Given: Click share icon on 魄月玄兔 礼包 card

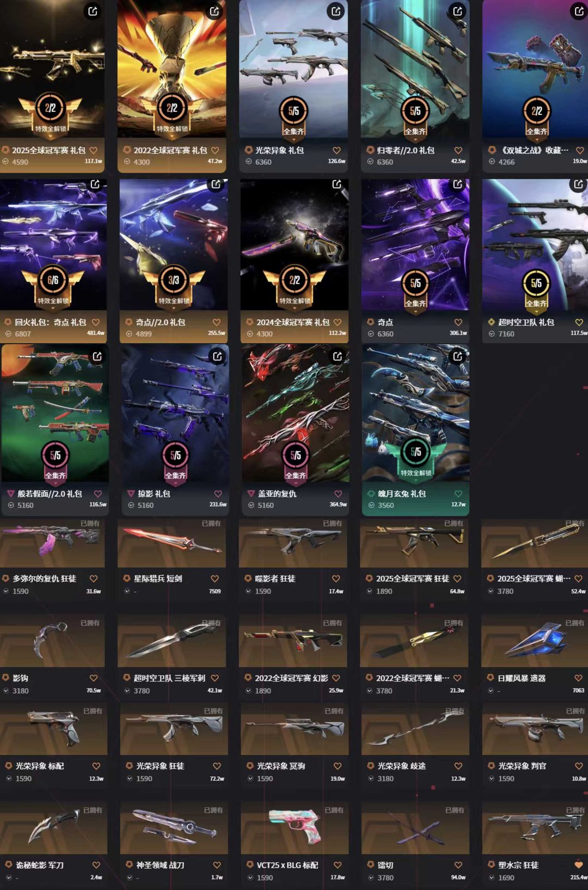Looking at the screenshot, I should coord(458,356).
